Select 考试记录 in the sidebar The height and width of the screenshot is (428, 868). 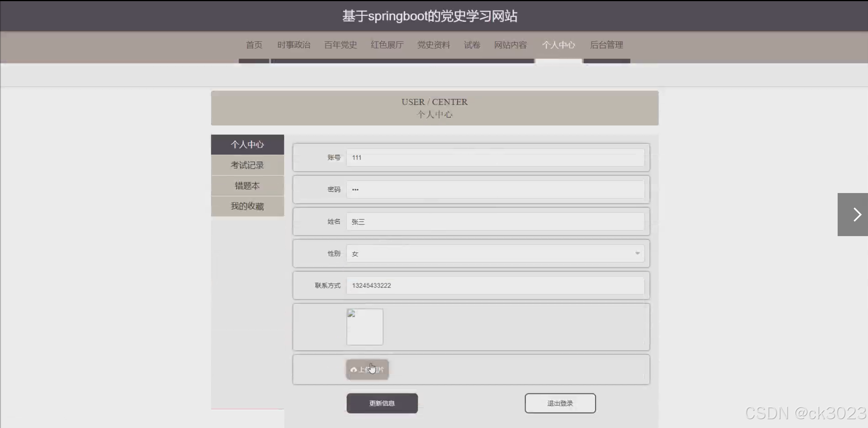[x=247, y=165]
